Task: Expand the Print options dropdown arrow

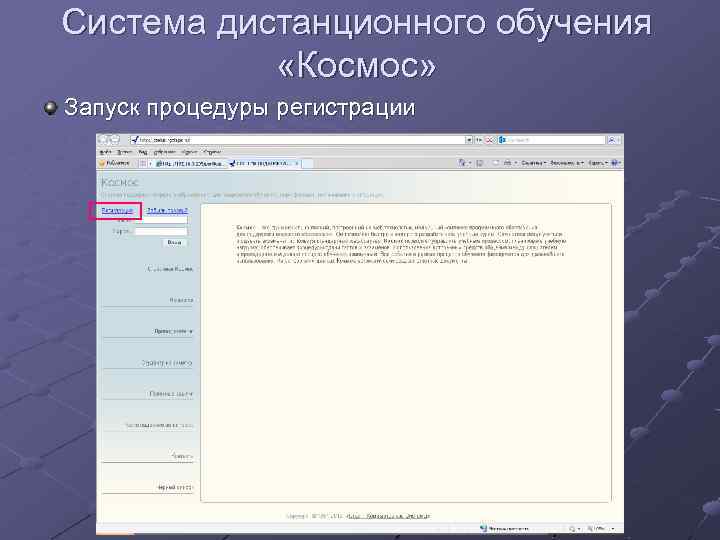Action: (x=516, y=163)
